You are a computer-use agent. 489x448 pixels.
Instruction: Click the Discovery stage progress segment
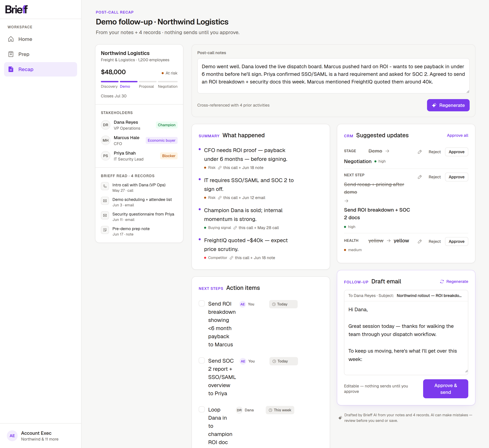109,82
